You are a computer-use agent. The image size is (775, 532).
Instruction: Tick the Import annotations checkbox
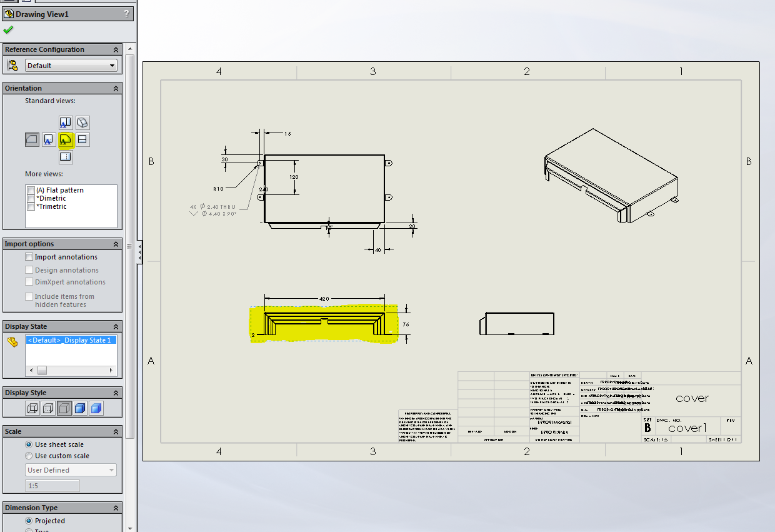(29, 257)
